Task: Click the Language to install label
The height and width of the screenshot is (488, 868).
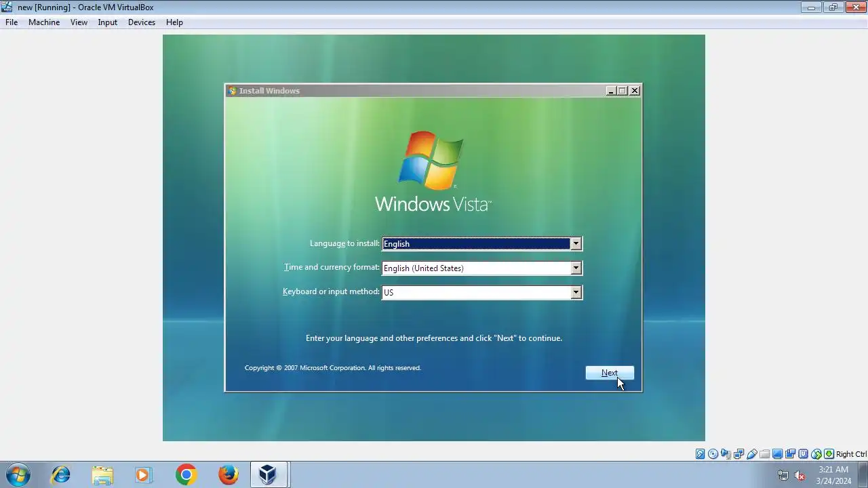Action: (x=344, y=243)
